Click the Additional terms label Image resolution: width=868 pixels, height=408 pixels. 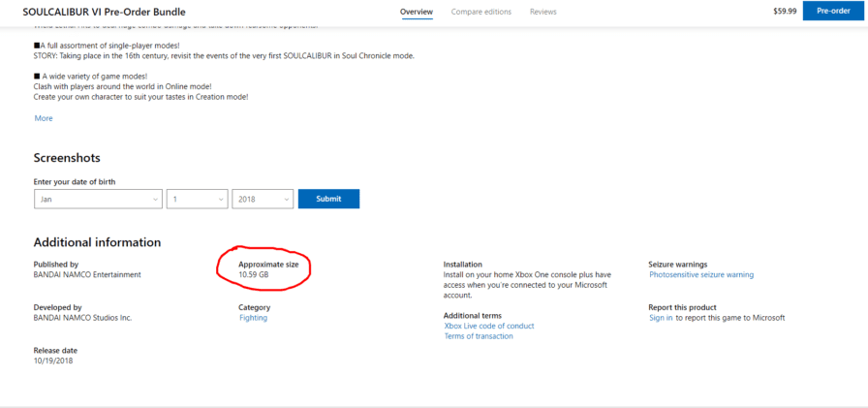[x=472, y=316]
